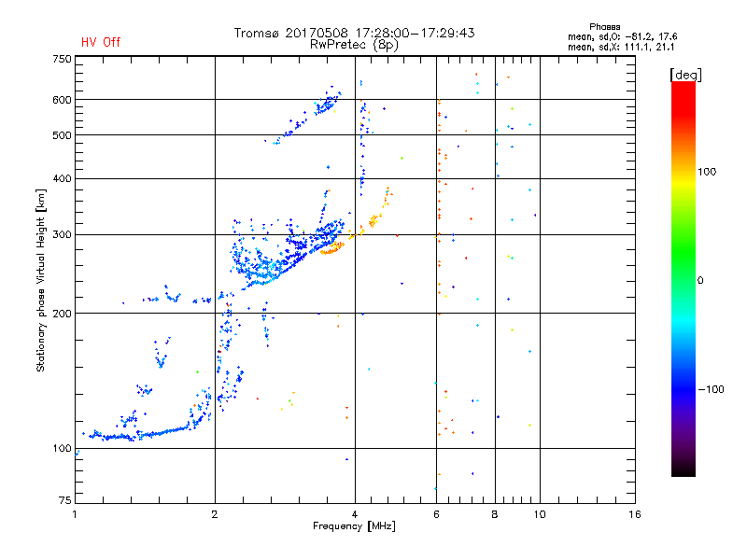Click the y-axis '600' label
This screenshot has height=560, width=747.
coord(62,100)
